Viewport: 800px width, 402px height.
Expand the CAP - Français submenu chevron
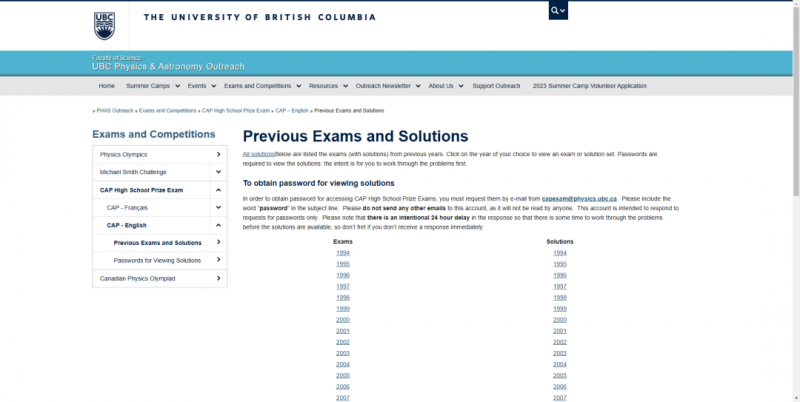click(218, 207)
